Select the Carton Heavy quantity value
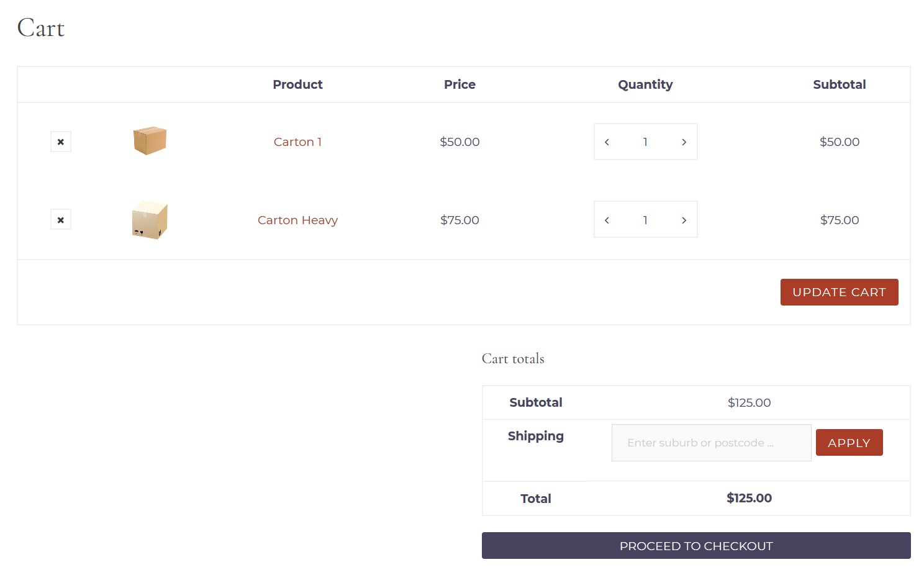Viewport: 924px width, 575px height. click(645, 219)
